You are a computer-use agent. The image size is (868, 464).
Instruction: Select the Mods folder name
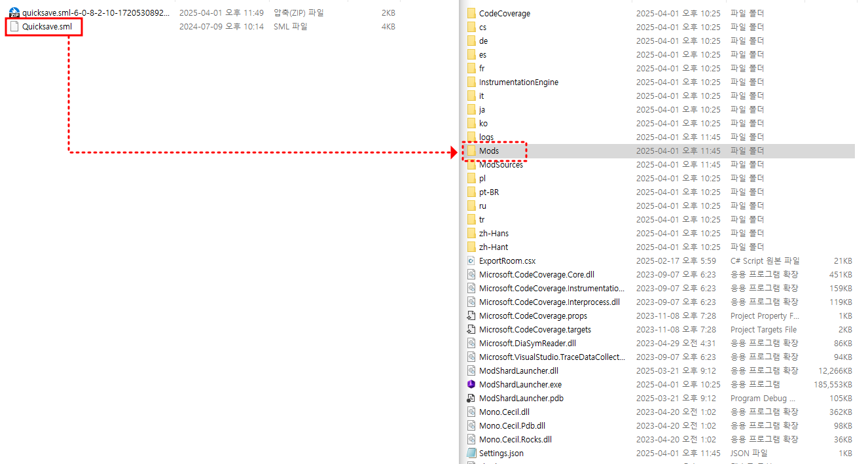pyautogui.click(x=489, y=151)
